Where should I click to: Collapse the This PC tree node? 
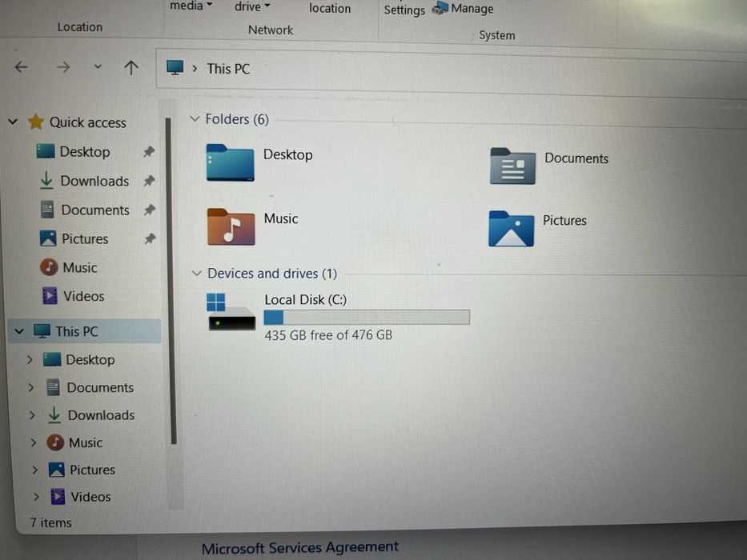[19, 331]
